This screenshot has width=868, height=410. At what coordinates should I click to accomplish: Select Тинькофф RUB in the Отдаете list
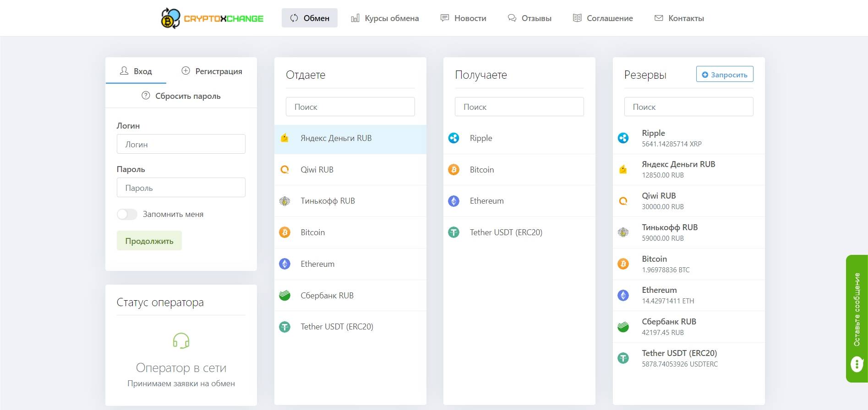click(x=350, y=201)
